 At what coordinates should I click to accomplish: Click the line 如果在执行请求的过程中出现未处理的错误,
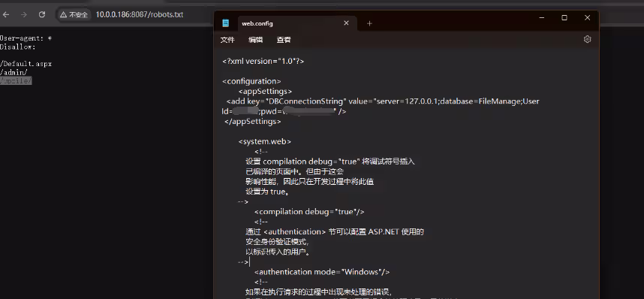(x=319, y=292)
